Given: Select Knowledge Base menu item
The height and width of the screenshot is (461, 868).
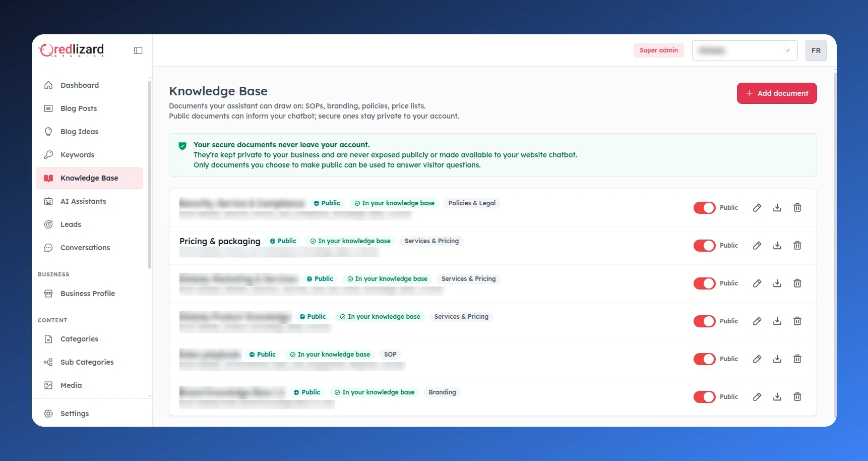Looking at the screenshot, I should point(89,178).
